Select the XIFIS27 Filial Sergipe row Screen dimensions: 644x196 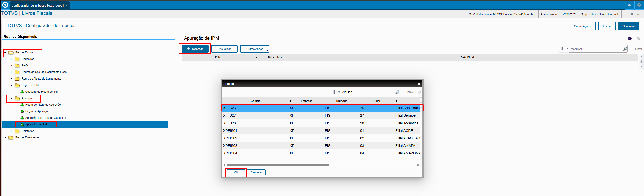coord(321,115)
